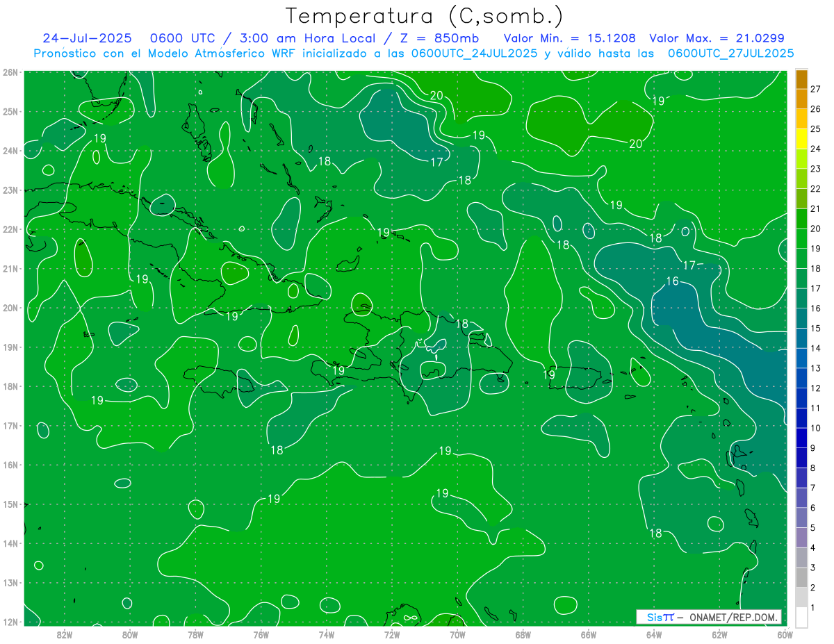Select the "19N" latitude axis label
Viewport: 834px width, 644px height.
pyautogui.click(x=10, y=347)
